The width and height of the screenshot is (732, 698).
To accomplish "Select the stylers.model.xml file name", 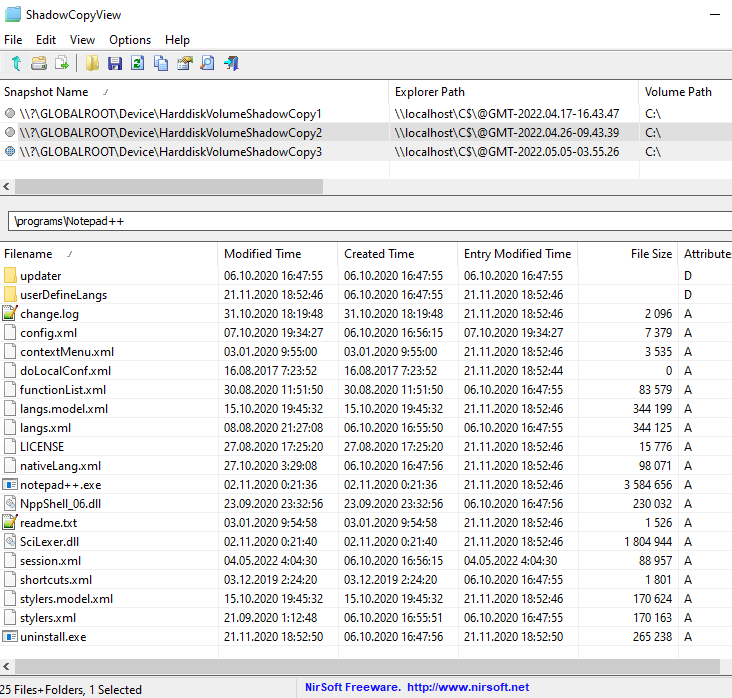I will point(66,599).
